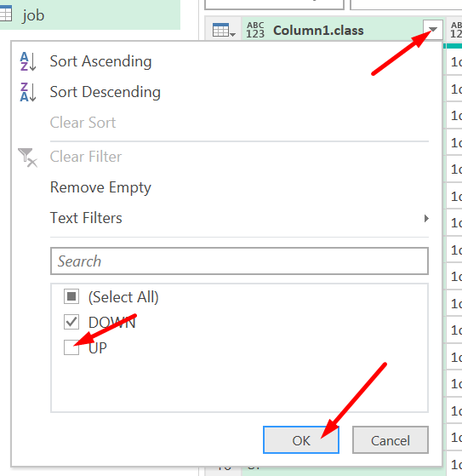This screenshot has height=476, width=462.
Task: Click the Sort Ascending A-Z icon
Action: click(x=28, y=61)
